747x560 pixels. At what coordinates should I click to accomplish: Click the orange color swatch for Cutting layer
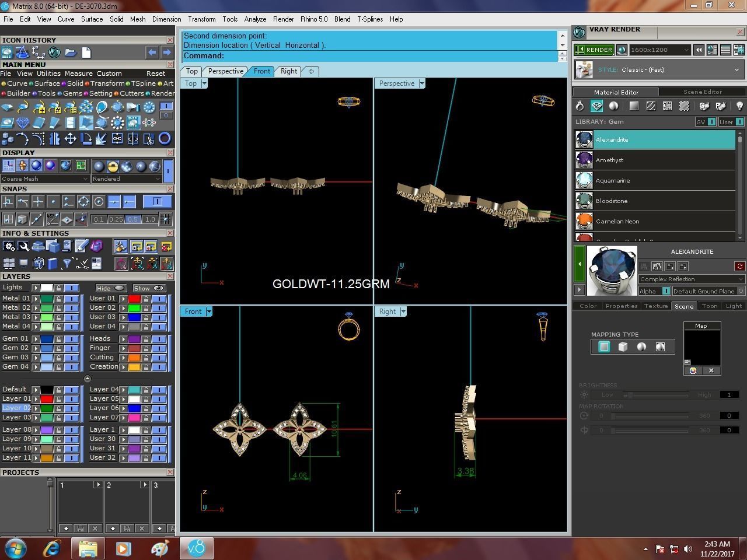[134, 358]
